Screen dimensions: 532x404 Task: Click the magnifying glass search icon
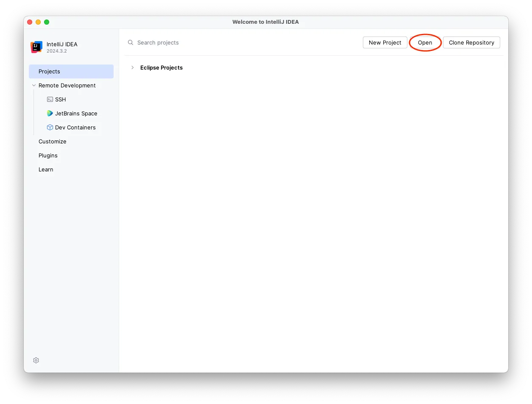pos(130,42)
